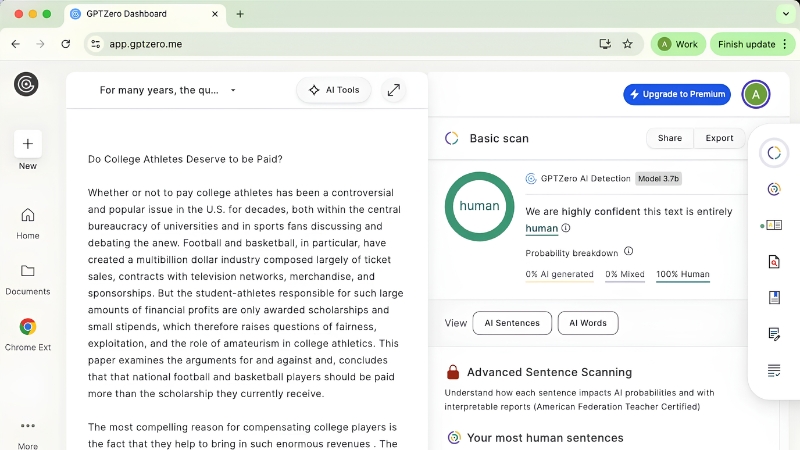Reload the page
This screenshot has height=450, width=800.
(x=65, y=44)
